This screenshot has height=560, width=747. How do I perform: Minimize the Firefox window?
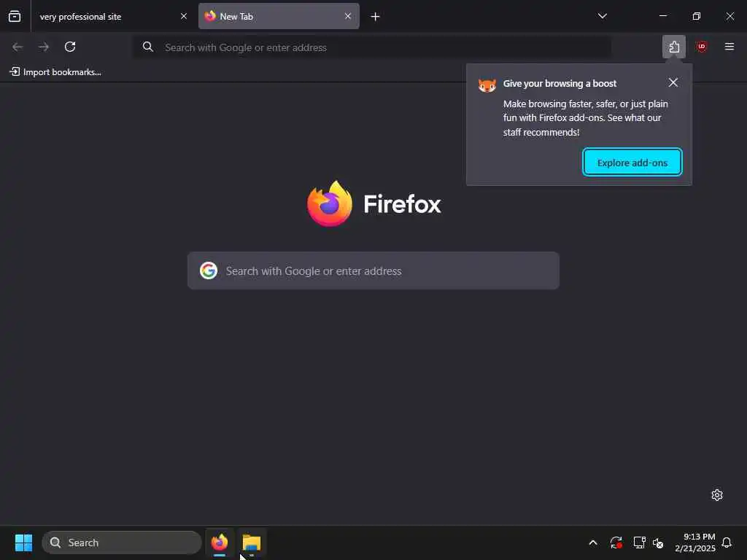click(x=662, y=16)
